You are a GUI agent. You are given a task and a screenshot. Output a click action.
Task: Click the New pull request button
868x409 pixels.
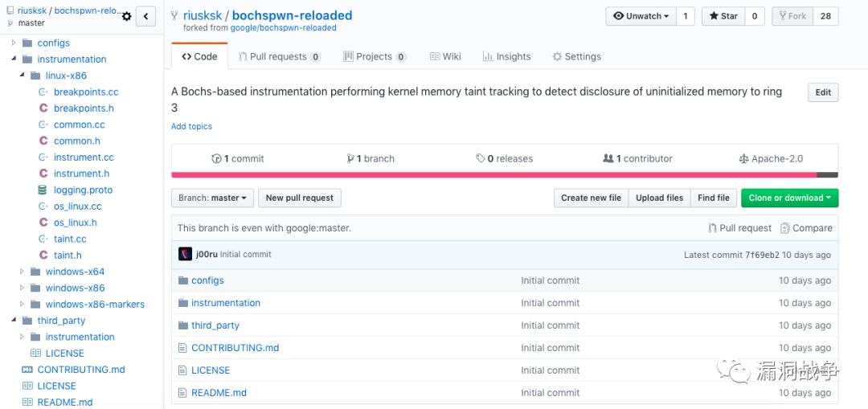tap(299, 198)
